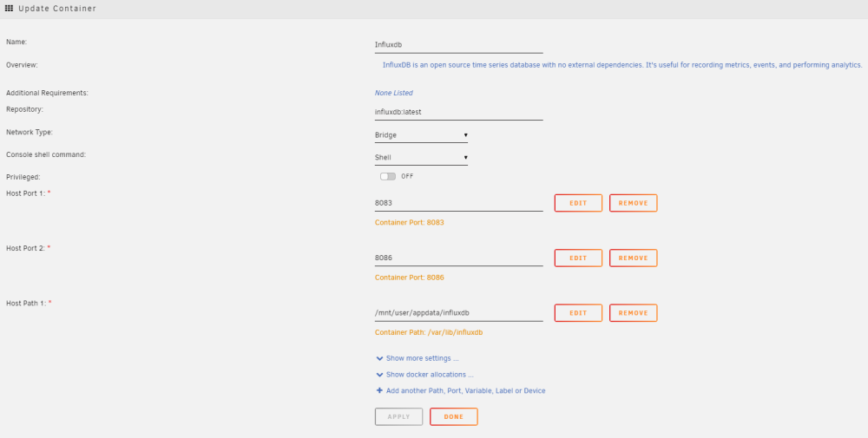Click the chevron icon beside Show docker allocations

(x=380, y=375)
